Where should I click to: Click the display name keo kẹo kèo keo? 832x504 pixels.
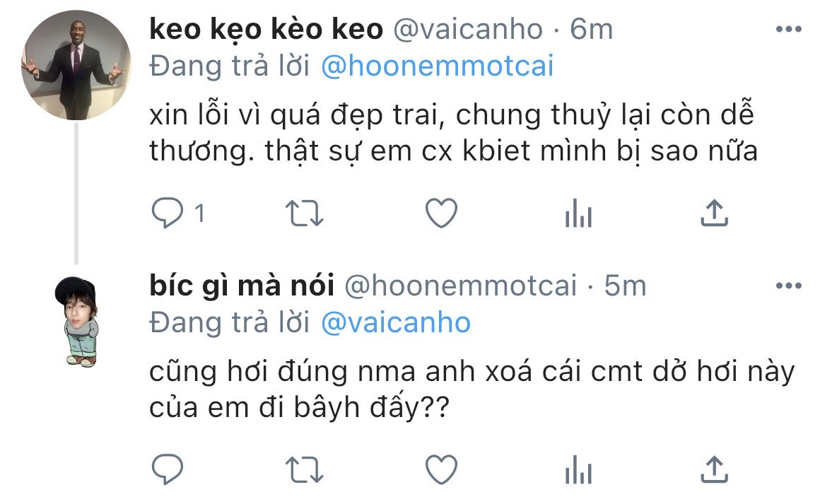pyautogui.click(x=266, y=29)
